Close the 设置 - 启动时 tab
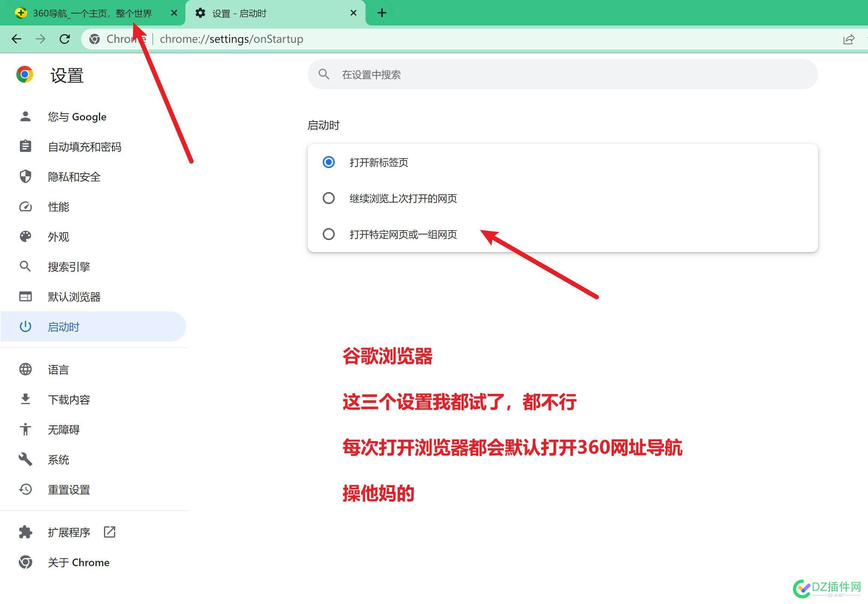Image resolution: width=868 pixels, height=604 pixels. [x=354, y=13]
